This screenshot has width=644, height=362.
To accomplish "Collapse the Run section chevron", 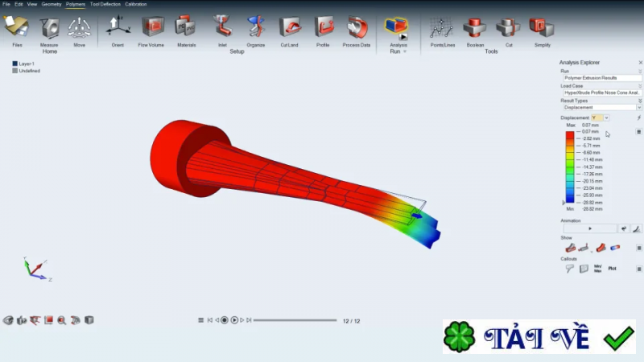I will coord(639,71).
